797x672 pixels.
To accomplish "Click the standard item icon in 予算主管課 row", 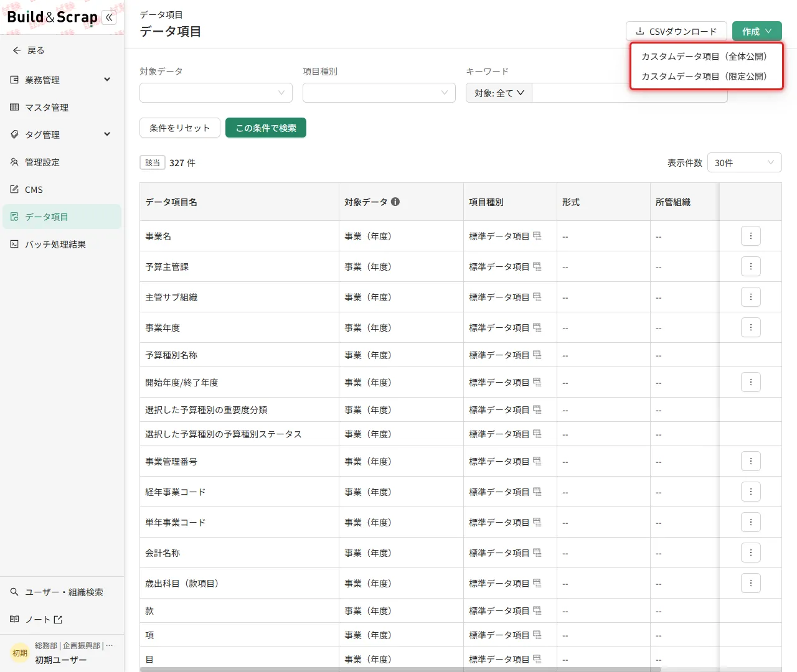I will coord(537,266).
